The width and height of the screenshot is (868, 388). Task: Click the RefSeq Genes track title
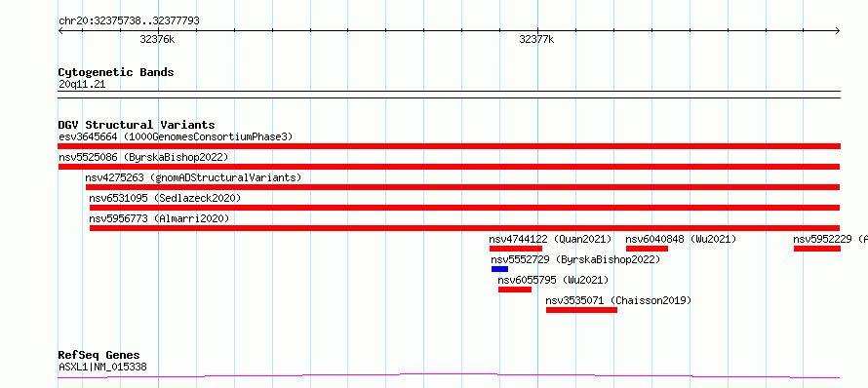[x=99, y=356]
